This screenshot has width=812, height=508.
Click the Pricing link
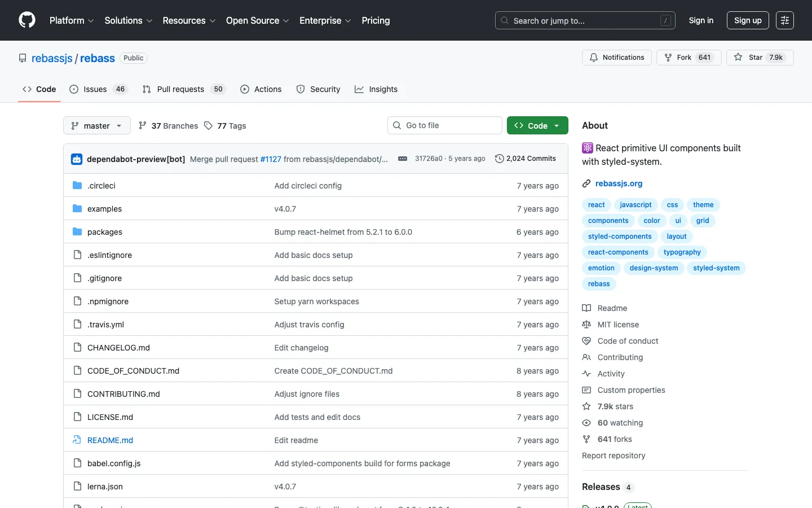click(376, 20)
